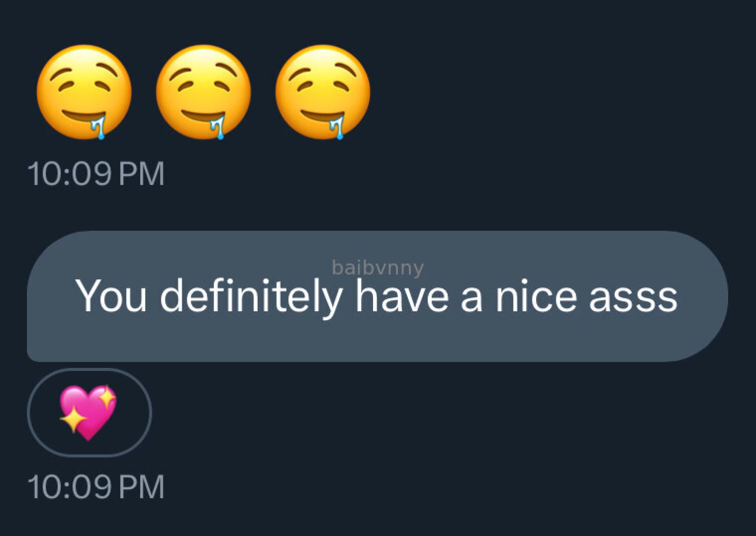Select the middle drooling face emoji
Screen dimensions: 756x536
coord(203,92)
